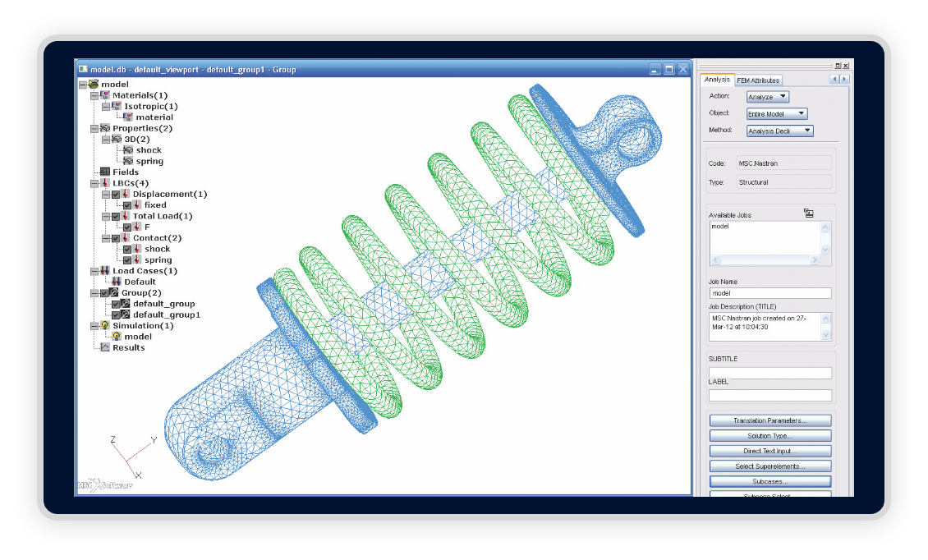Click the red arrow icon beside fixed
The width and height of the screenshot is (928, 560).
click(x=136, y=205)
